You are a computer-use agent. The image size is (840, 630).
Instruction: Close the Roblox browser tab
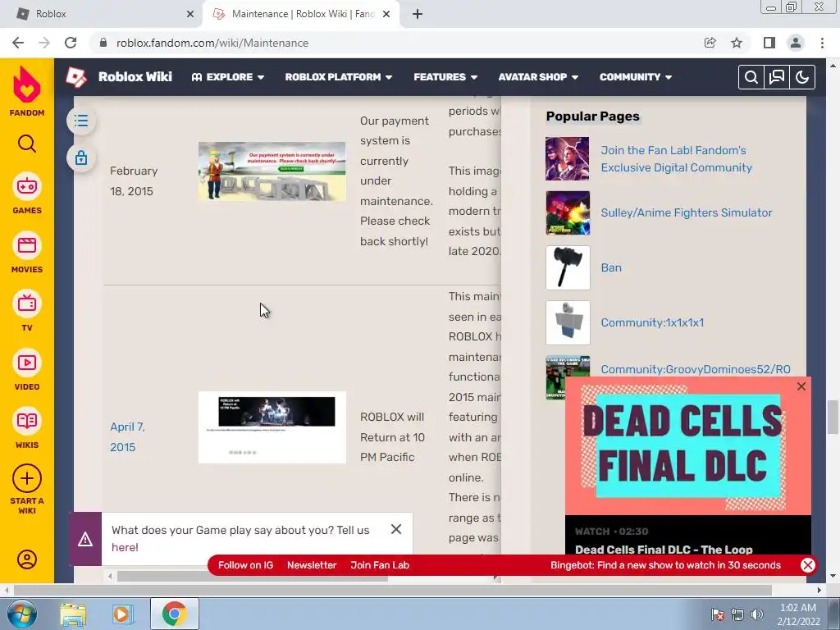point(189,15)
